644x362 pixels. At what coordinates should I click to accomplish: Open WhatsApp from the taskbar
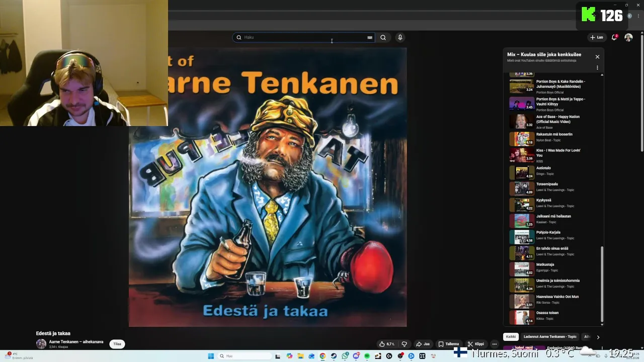[345, 356]
